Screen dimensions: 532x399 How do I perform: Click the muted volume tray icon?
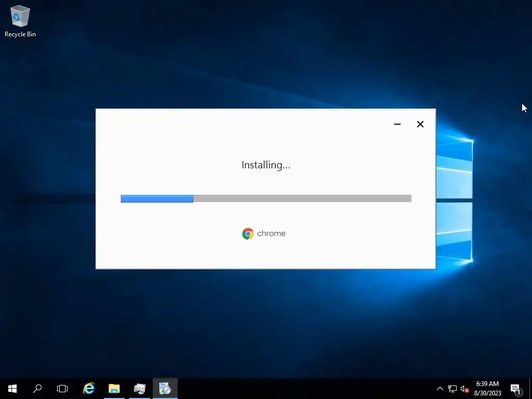(x=464, y=389)
